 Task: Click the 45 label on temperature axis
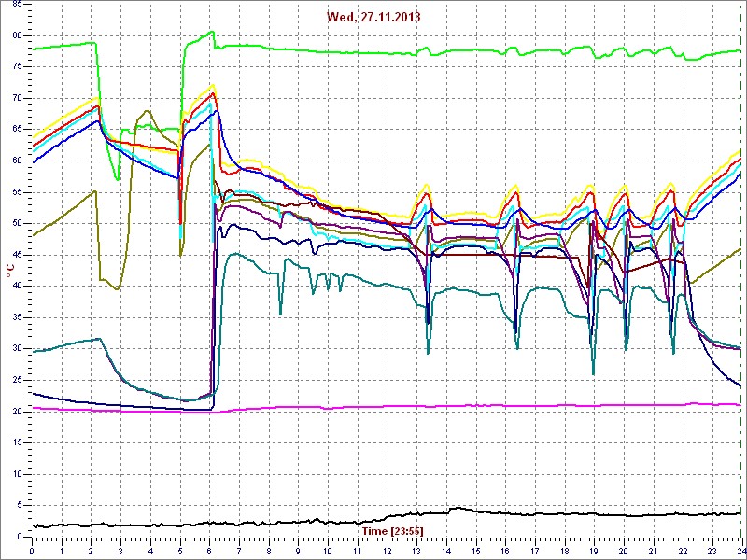tap(17, 255)
